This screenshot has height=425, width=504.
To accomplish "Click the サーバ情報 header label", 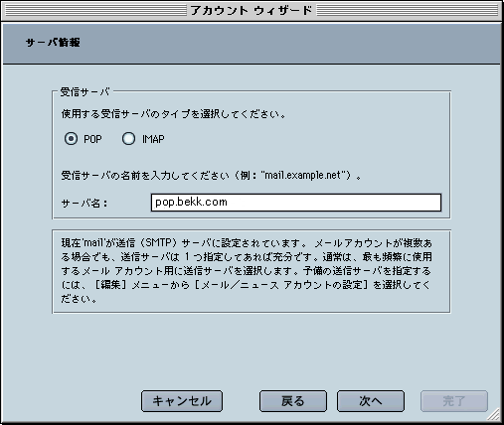I will pyautogui.click(x=53, y=43).
